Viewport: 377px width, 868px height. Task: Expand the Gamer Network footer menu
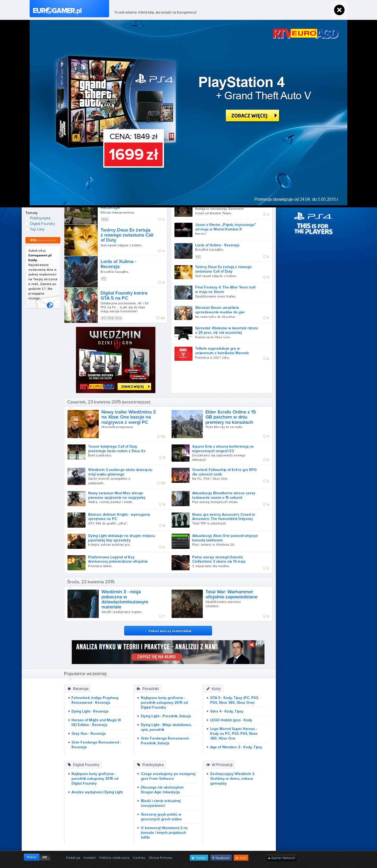click(x=281, y=858)
